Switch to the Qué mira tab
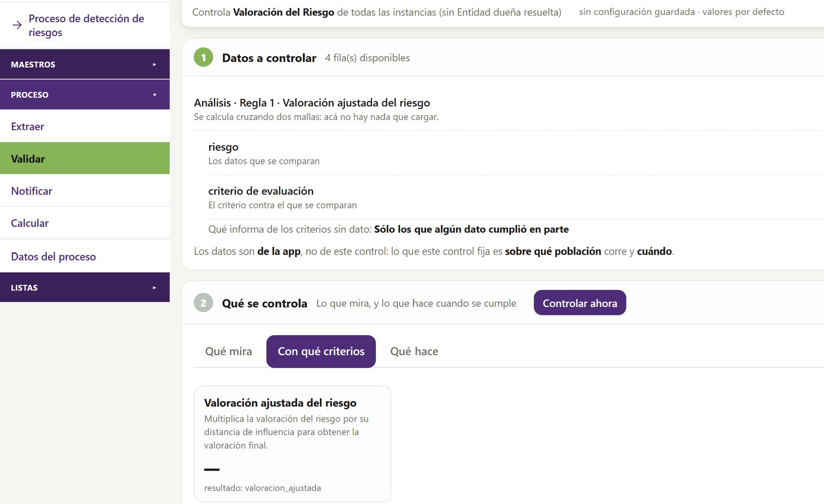Viewport: 824px width, 504px height. 229,352
